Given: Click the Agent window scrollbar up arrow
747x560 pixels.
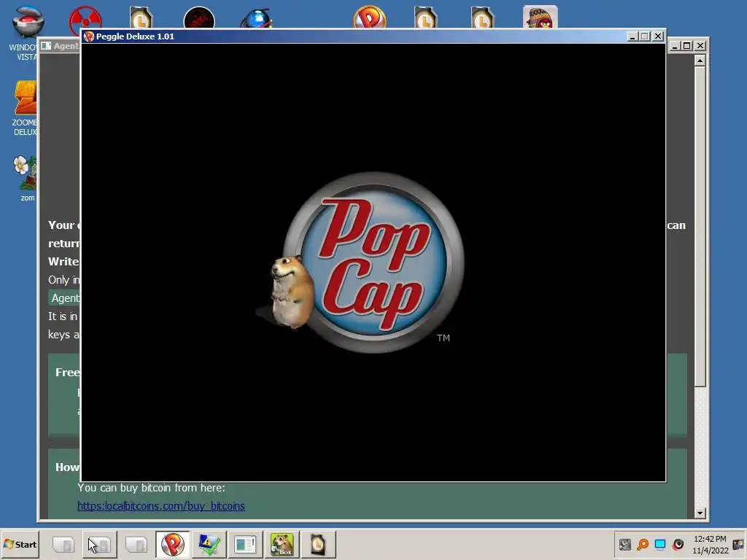Looking at the screenshot, I should coord(700,60).
